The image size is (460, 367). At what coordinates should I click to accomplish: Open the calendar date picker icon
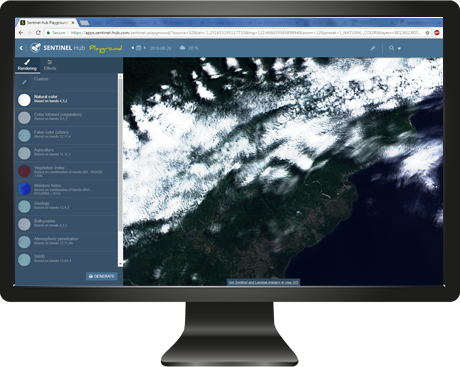coord(138,48)
